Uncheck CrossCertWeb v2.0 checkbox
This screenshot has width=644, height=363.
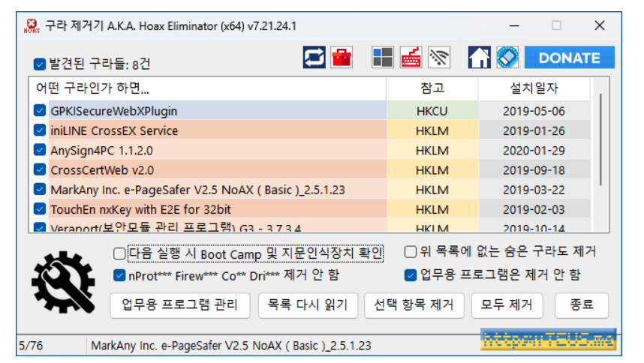pos(40,169)
